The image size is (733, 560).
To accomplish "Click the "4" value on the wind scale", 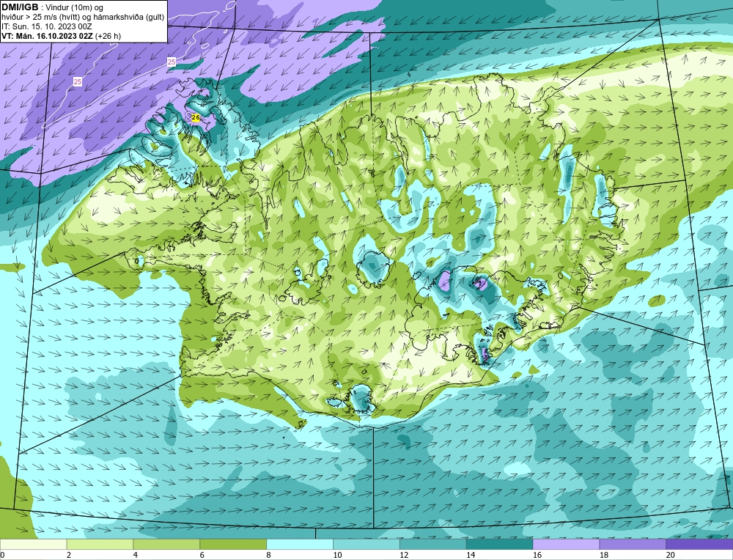I will (136, 555).
